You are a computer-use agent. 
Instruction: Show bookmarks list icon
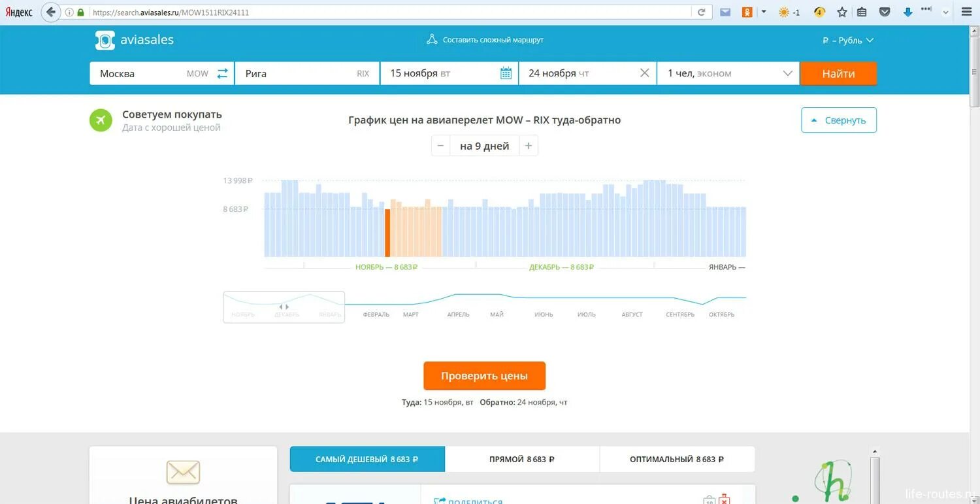pos(862,12)
